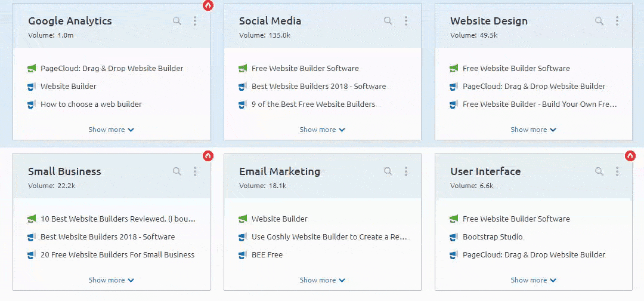Select the Email Marketing card title
The image size is (644, 301).
click(x=280, y=171)
